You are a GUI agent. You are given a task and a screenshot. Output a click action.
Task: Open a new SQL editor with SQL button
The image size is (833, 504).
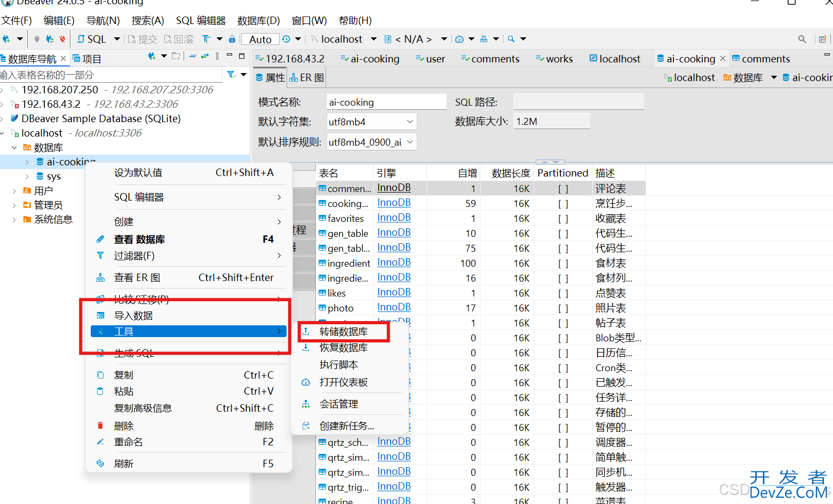[92, 39]
